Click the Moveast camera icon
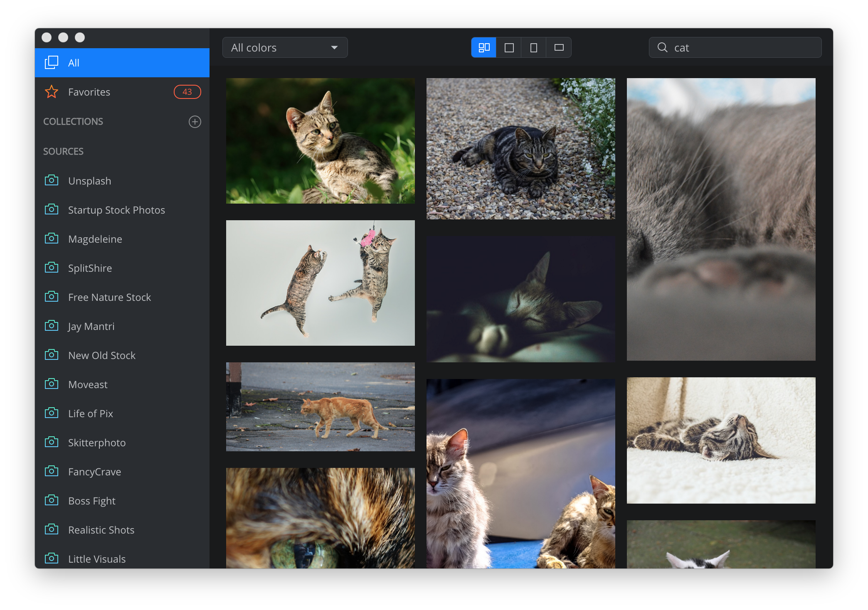The image size is (868, 610). tap(52, 384)
